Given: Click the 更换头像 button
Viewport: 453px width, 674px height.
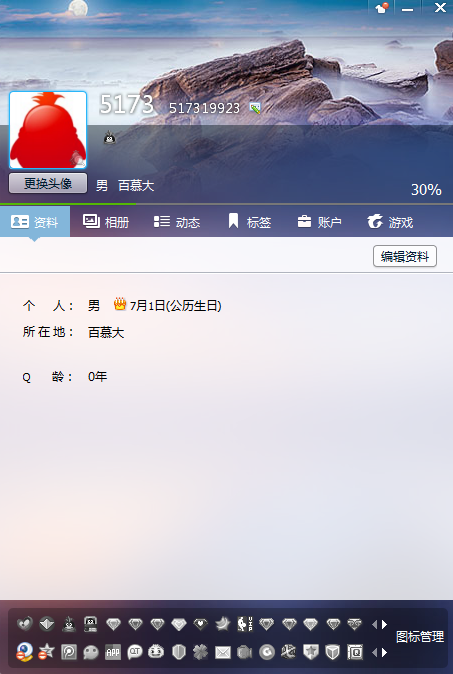Looking at the screenshot, I should tap(48, 184).
